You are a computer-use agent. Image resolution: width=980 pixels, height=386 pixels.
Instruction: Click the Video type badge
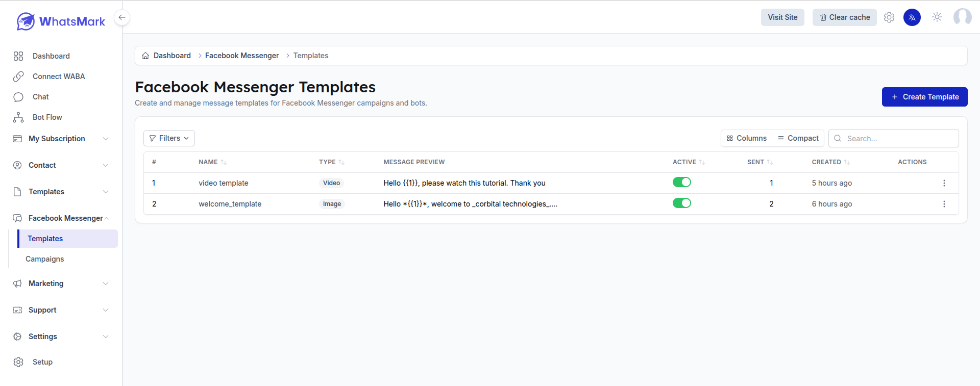click(331, 183)
